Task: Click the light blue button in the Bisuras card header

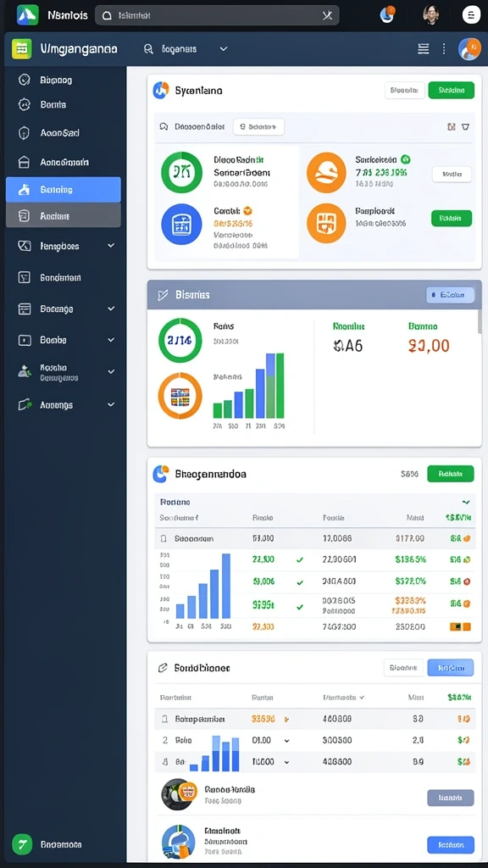Action: [x=450, y=295]
